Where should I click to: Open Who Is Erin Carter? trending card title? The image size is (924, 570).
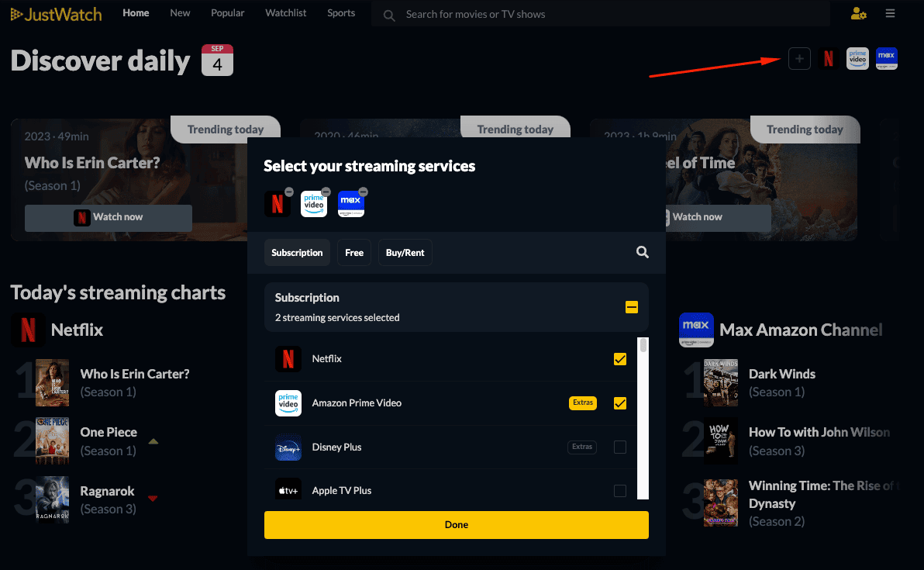[92, 163]
